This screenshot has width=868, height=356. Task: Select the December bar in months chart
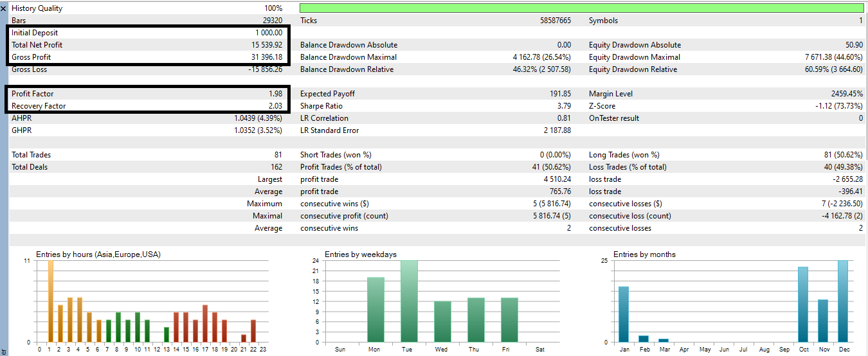[x=843, y=302]
